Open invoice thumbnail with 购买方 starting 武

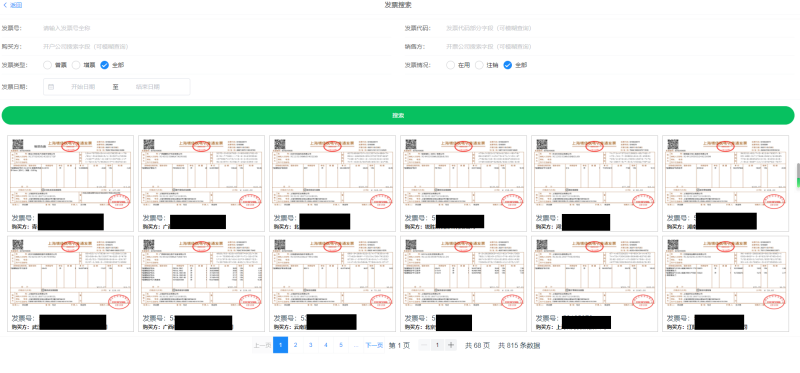point(70,284)
